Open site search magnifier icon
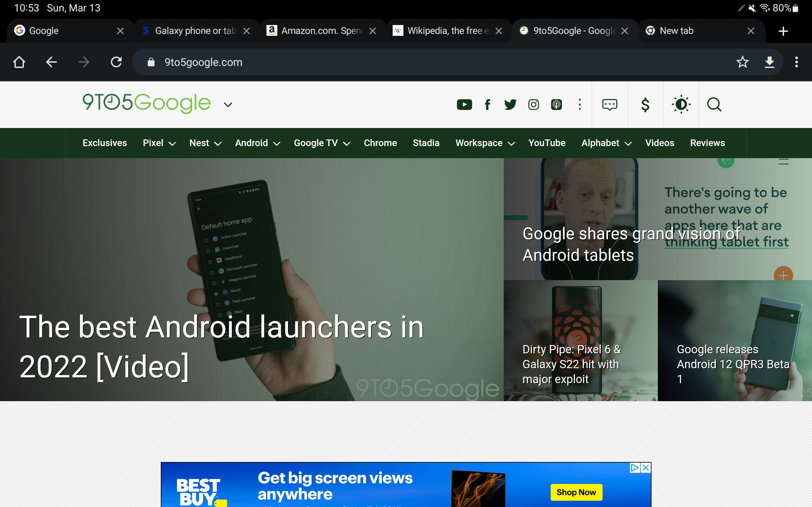This screenshot has height=507, width=812. coord(714,105)
